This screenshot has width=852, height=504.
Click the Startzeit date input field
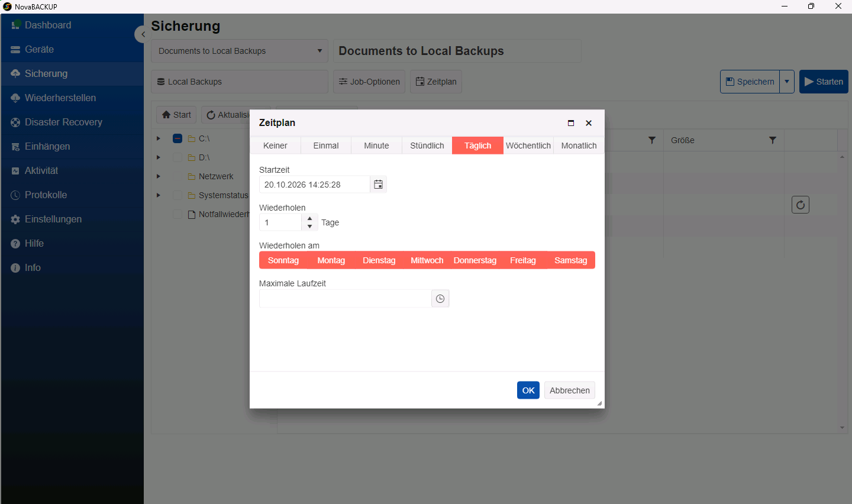(315, 185)
